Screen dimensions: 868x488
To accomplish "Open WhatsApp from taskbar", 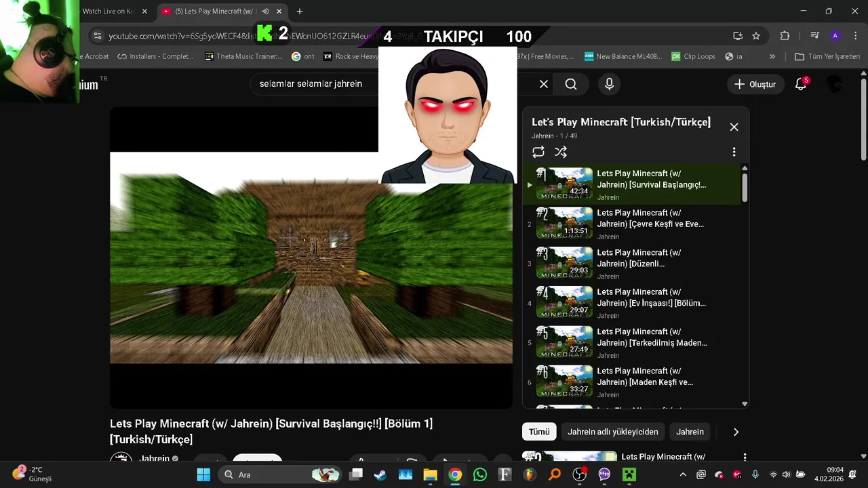I will tap(480, 474).
